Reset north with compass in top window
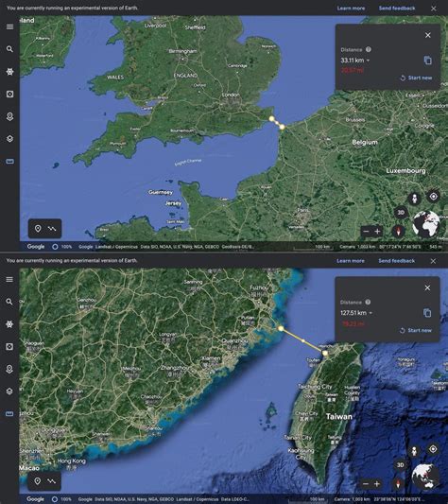The width and height of the screenshot is (448, 504). point(399,231)
